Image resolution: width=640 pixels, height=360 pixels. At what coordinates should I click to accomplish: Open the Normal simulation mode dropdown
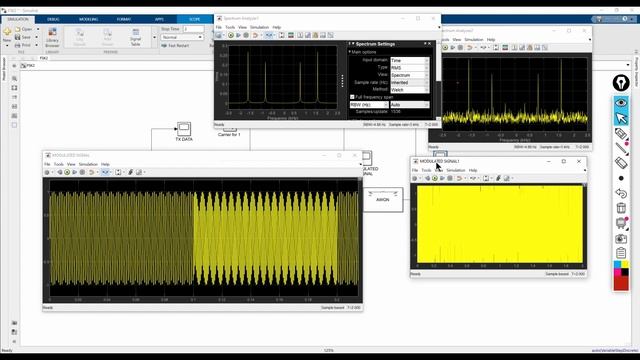(182, 37)
